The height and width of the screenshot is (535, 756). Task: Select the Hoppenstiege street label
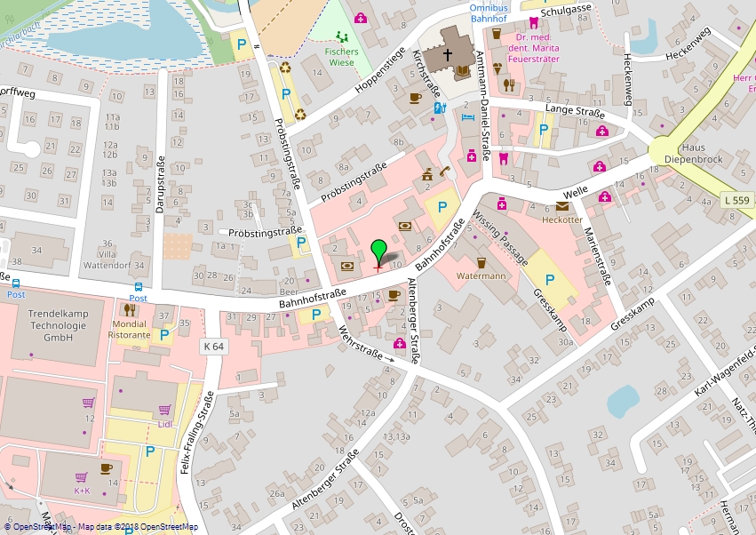point(381,70)
